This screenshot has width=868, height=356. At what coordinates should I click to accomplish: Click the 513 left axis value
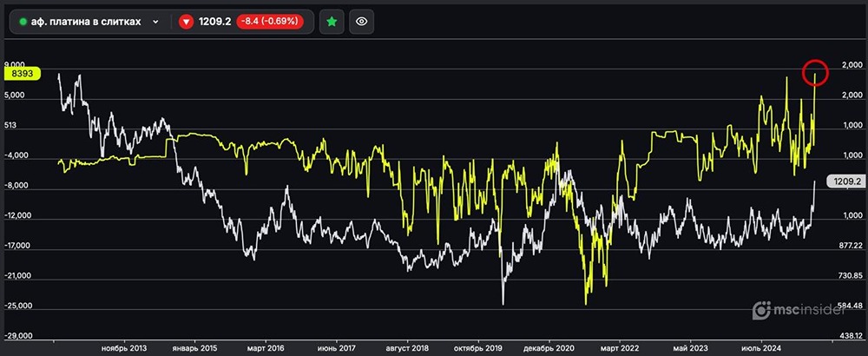pos(11,126)
